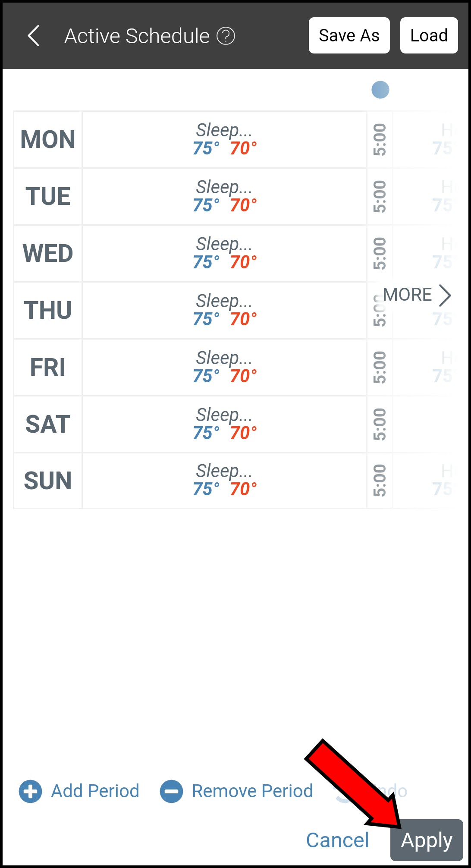The height and width of the screenshot is (868, 471).
Task: Cancel the schedule changes
Action: point(337,840)
